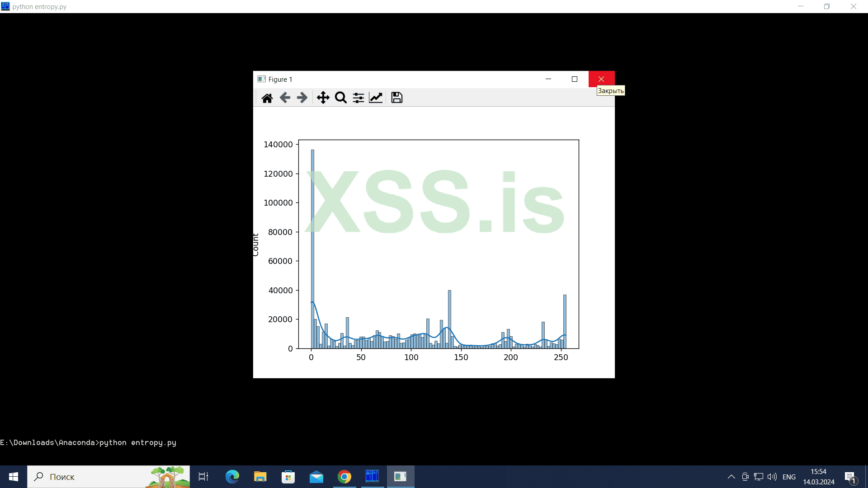Maximize the Figure 1 window

575,79
